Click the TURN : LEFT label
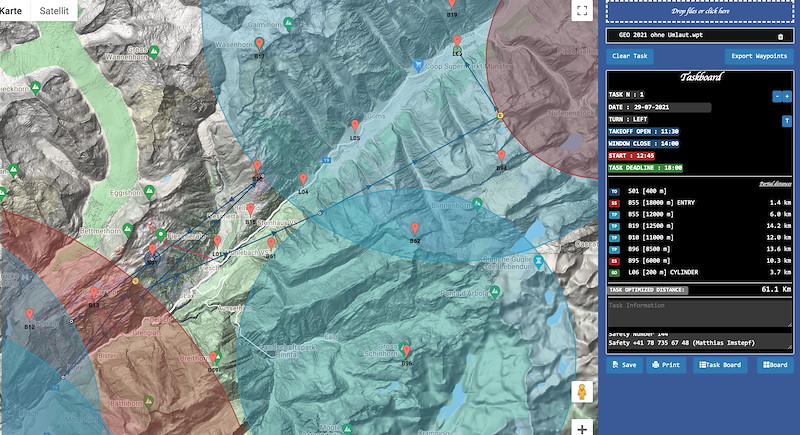This screenshot has width=800, height=435. point(628,119)
